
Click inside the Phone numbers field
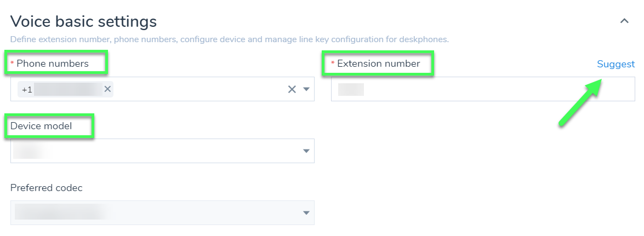point(163,89)
